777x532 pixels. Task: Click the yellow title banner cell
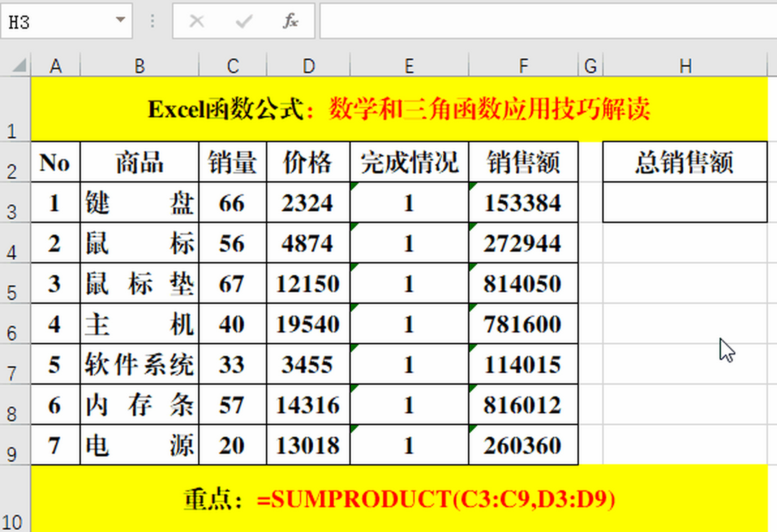click(x=399, y=109)
